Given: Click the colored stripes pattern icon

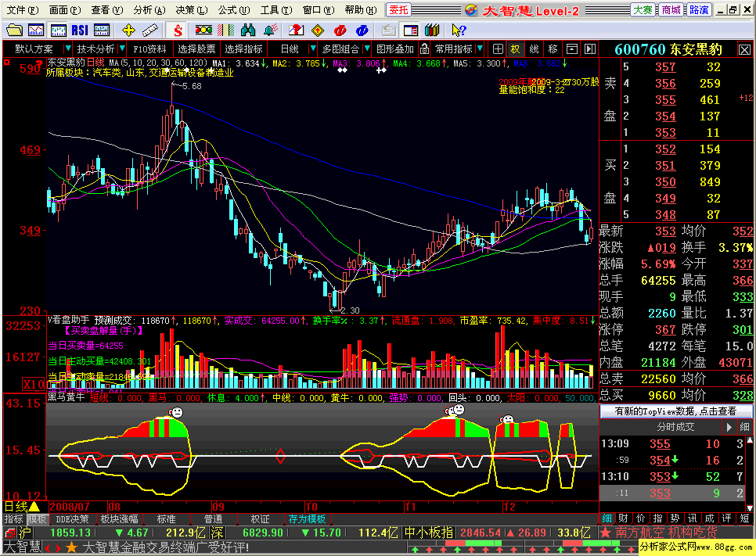Looking at the screenshot, I should [x=225, y=30].
